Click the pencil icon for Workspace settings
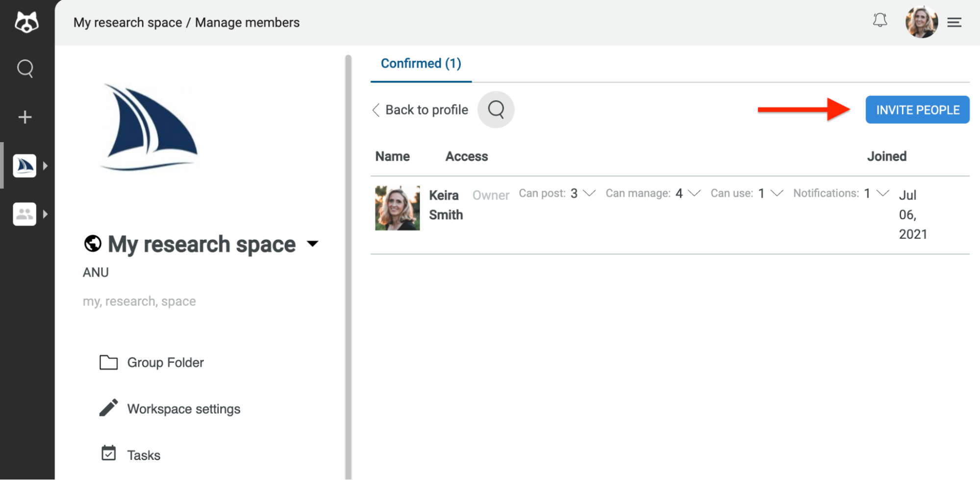 [109, 408]
